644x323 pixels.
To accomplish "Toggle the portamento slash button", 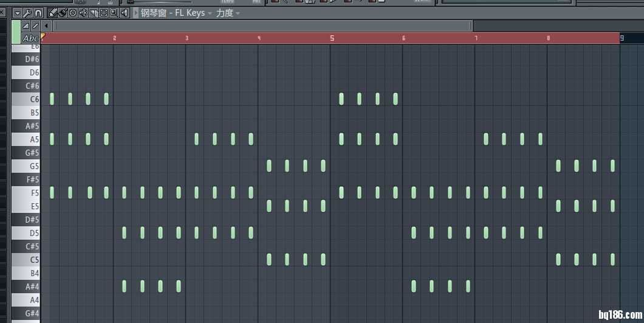I will (35, 26).
